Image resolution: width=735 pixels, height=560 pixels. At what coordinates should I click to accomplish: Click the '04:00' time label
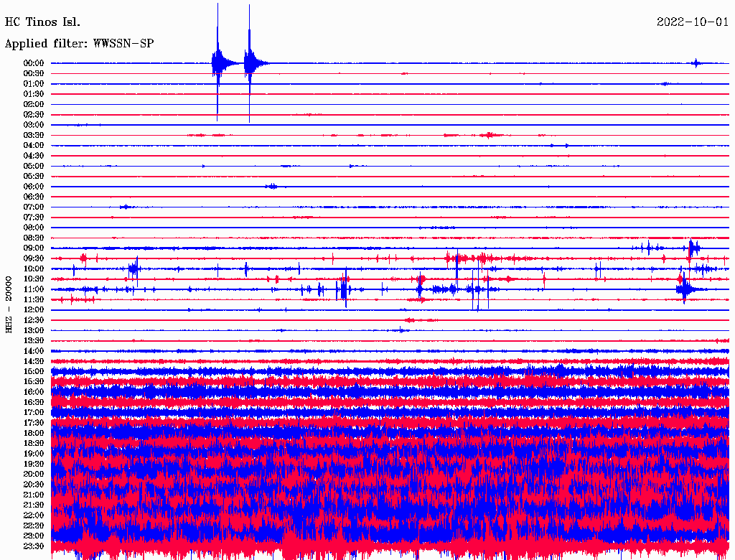34,146
